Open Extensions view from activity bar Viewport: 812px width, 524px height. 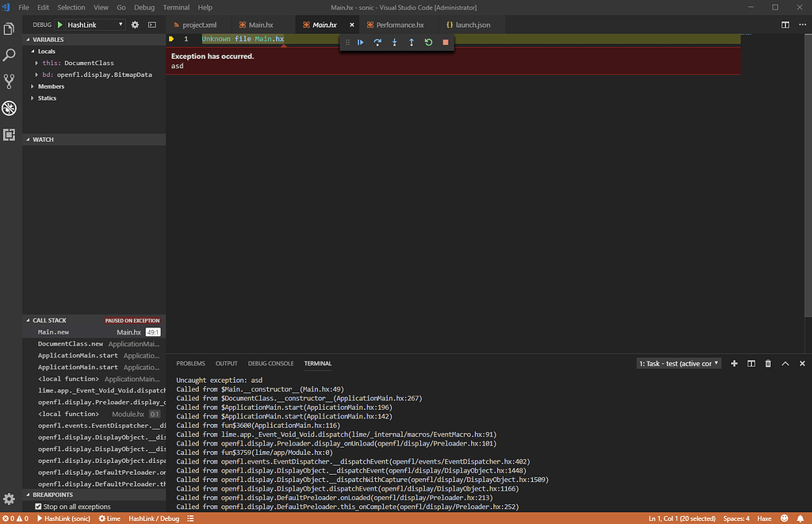point(9,135)
